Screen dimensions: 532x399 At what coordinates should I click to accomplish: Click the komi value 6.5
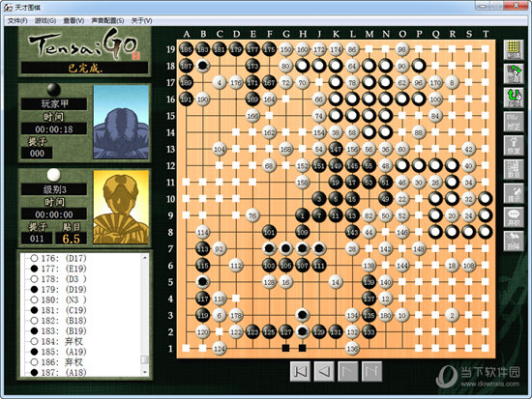pos(72,239)
